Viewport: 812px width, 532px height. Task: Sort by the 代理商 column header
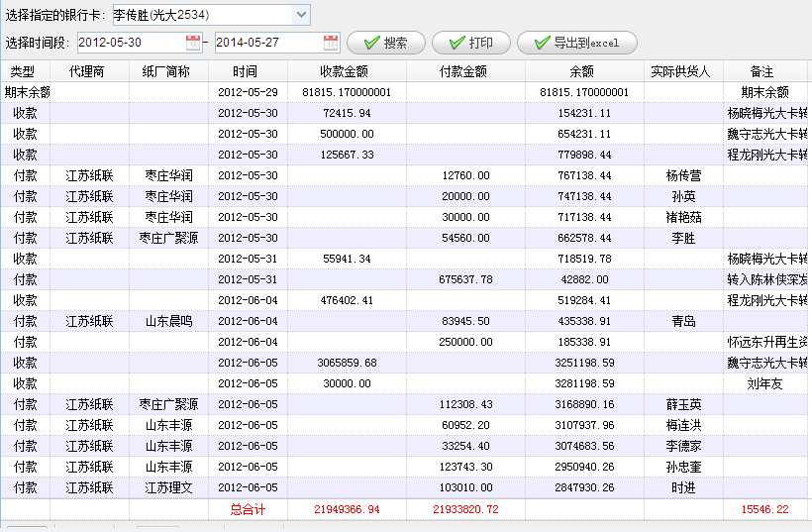click(89, 71)
